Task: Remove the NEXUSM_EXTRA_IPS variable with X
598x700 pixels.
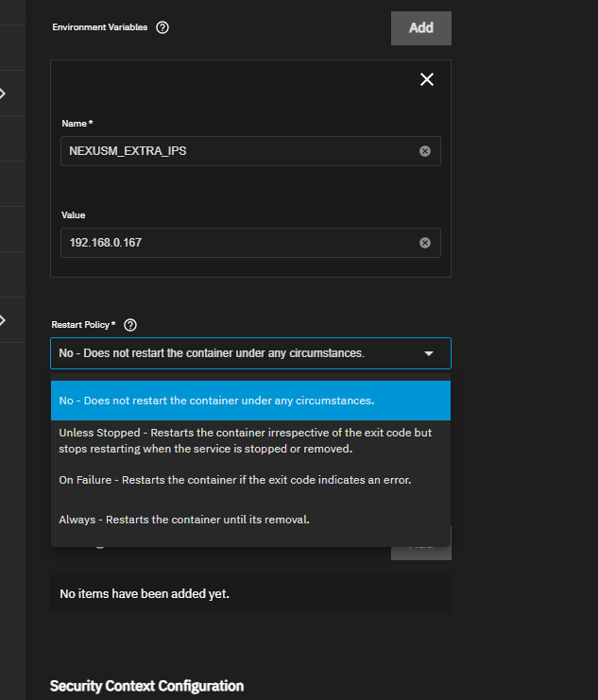Action: pos(427,79)
